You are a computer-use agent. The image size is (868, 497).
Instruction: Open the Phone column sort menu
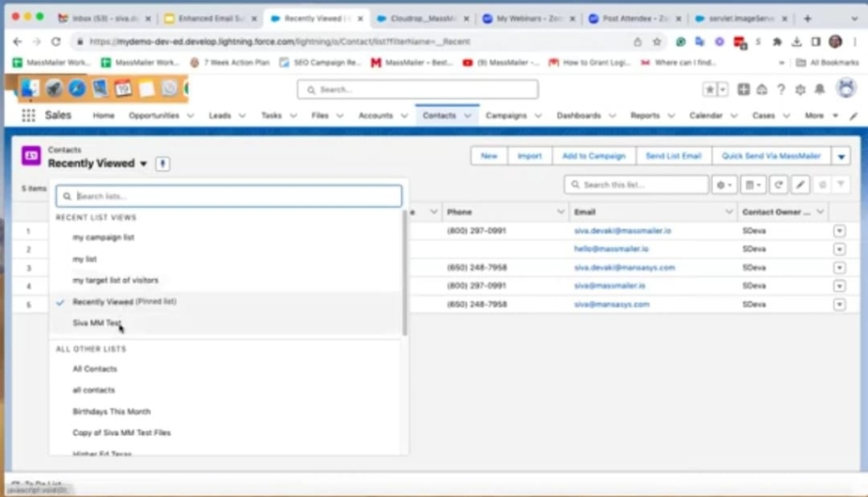(x=561, y=212)
